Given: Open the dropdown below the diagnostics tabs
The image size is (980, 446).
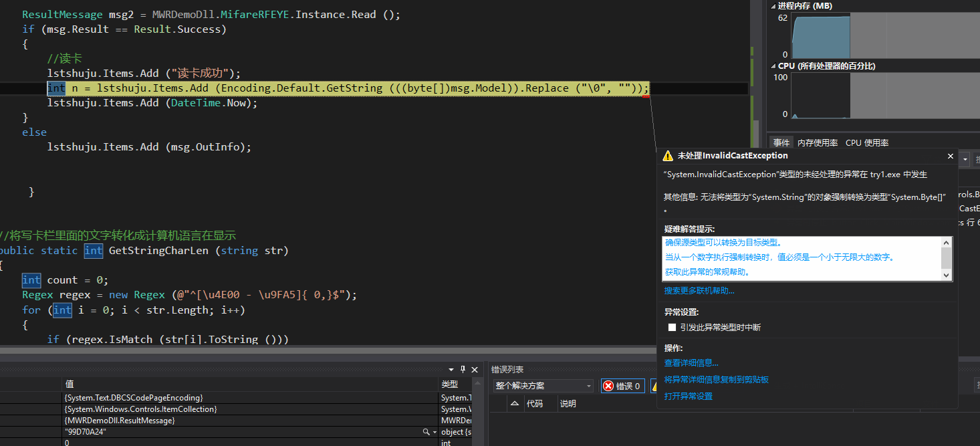Looking at the screenshot, I should [965, 160].
